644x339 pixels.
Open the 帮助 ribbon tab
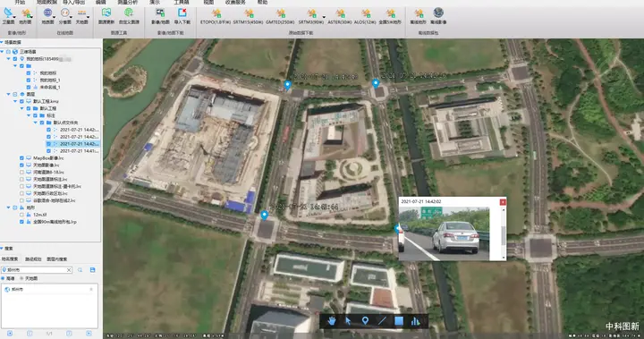pyautogui.click(x=262, y=2)
